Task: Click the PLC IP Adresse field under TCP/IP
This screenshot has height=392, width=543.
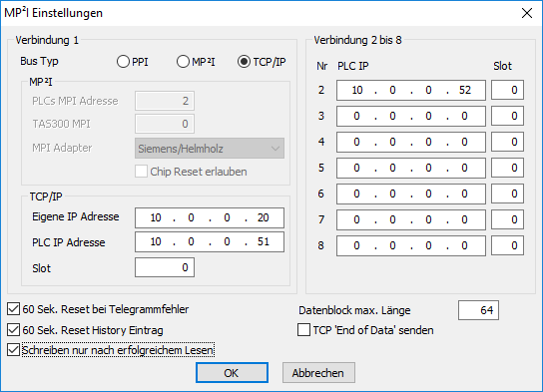Action: [x=210, y=241]
